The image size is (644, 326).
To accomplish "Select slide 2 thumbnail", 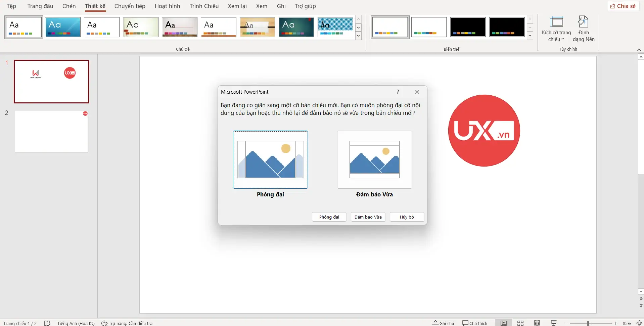I will [x=51, y=132].
